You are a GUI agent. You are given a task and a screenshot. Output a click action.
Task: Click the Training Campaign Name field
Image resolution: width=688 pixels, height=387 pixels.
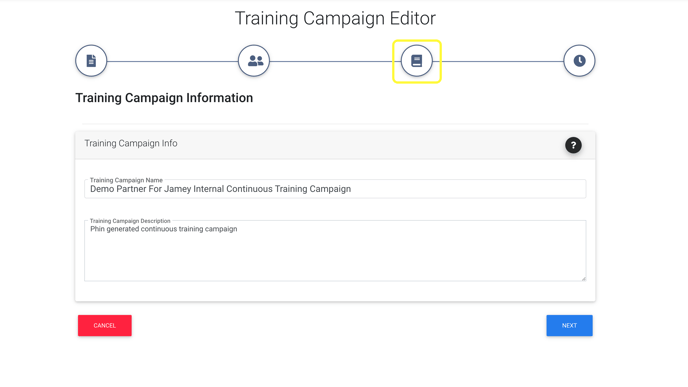(x=335, y=189)
